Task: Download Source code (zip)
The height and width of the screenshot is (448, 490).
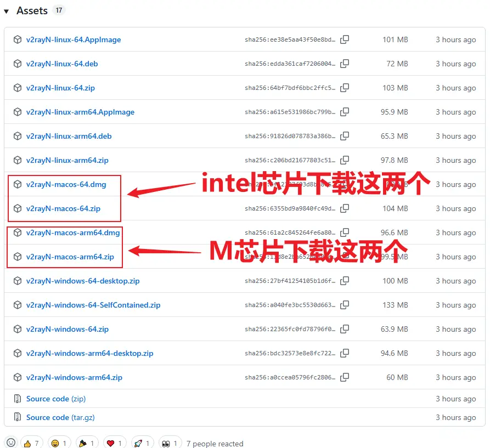Action: 55,399
